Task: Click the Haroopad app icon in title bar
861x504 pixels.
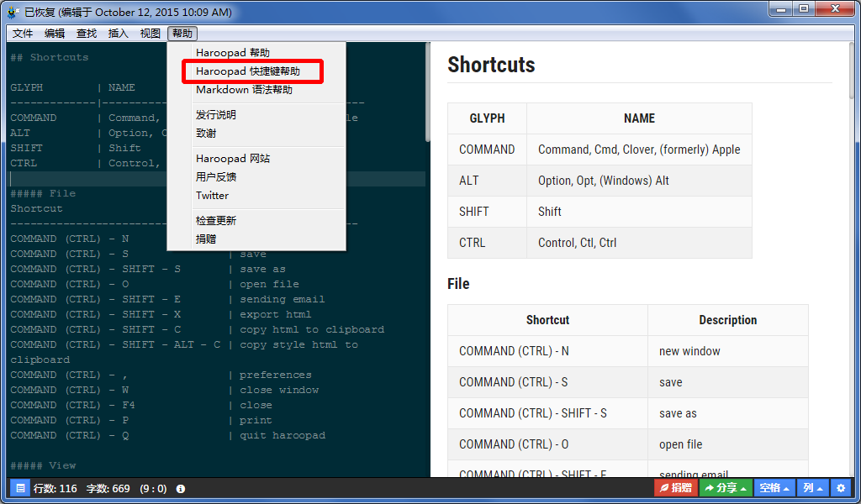Action: click(13, 12)
